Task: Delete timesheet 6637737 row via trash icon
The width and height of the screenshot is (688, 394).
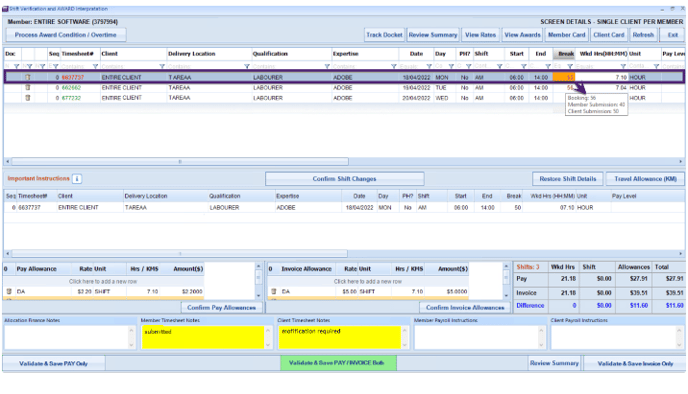Action: click(x=28, y=77)
